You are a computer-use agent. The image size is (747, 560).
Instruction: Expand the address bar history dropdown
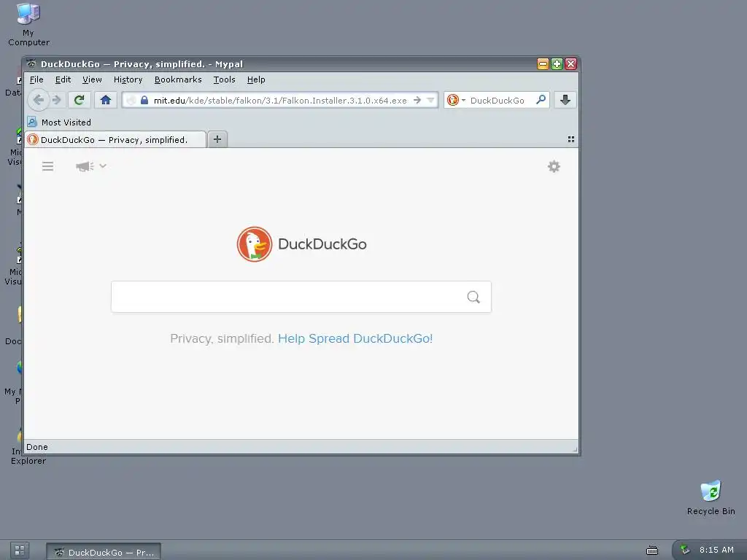coord(430,100)
